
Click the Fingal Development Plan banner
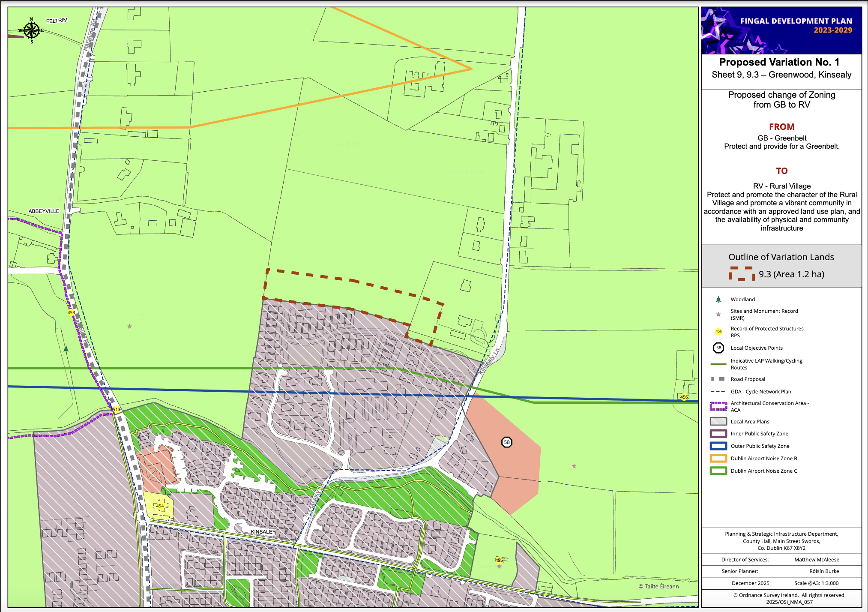[x=781, y=30]
